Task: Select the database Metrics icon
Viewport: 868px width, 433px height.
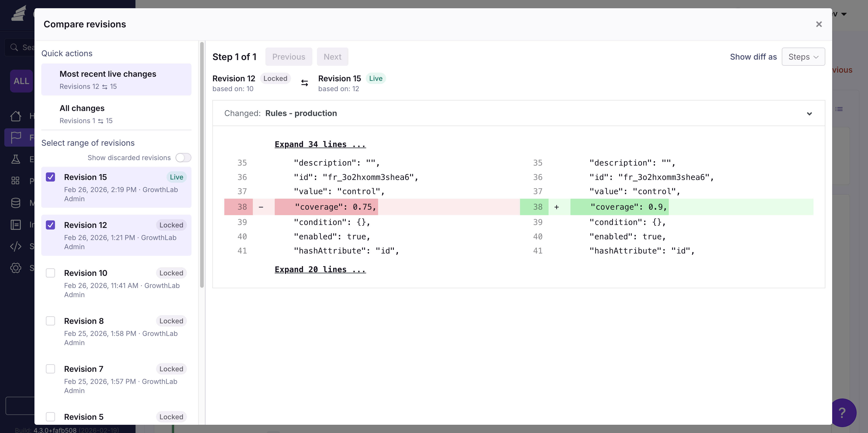Action: (x=16, y=202)
